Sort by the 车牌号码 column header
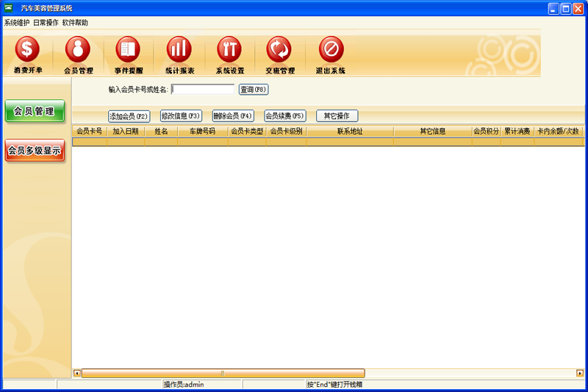 pyautogui.click(x=203, y=132)
